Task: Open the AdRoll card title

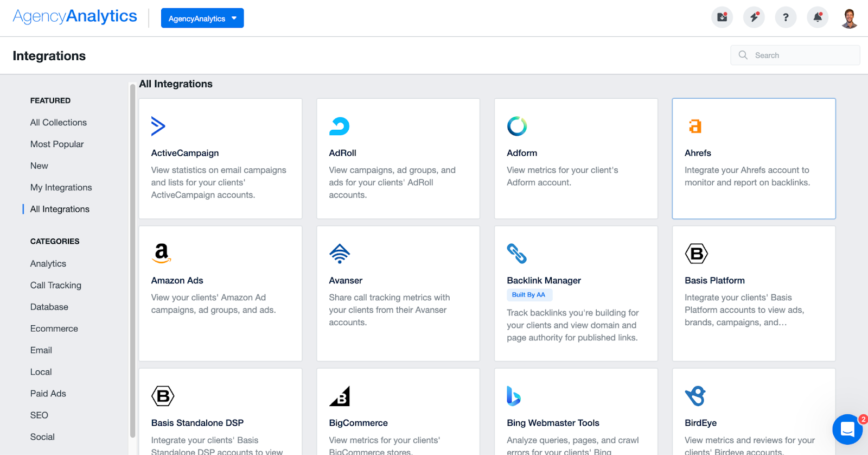Action: point(342,153)
